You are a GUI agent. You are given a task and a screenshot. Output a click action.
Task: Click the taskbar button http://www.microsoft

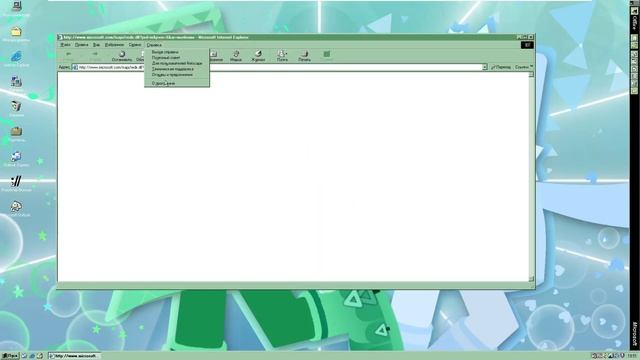(x=74, y=356)
